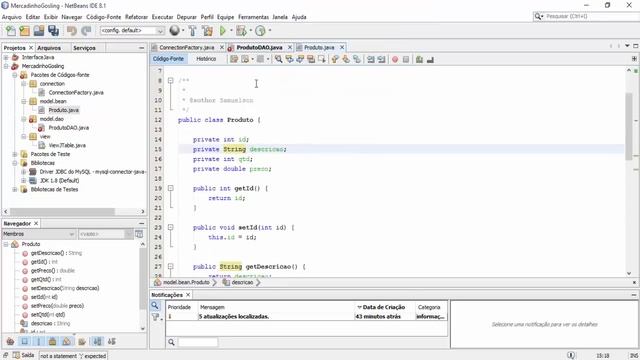This screenshot has height=360, width=640.
Task: Click the Toggle Bookmark editor icon
Action: [x=356, y=60]
